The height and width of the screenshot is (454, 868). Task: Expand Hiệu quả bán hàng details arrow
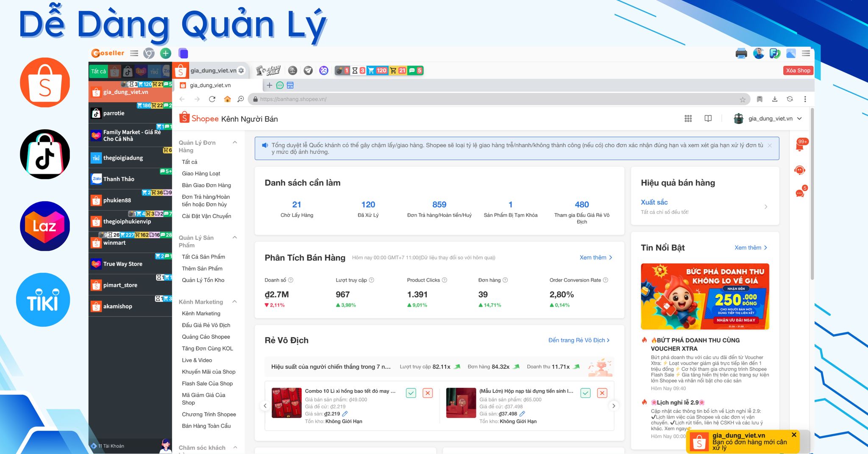pos(766,207)
